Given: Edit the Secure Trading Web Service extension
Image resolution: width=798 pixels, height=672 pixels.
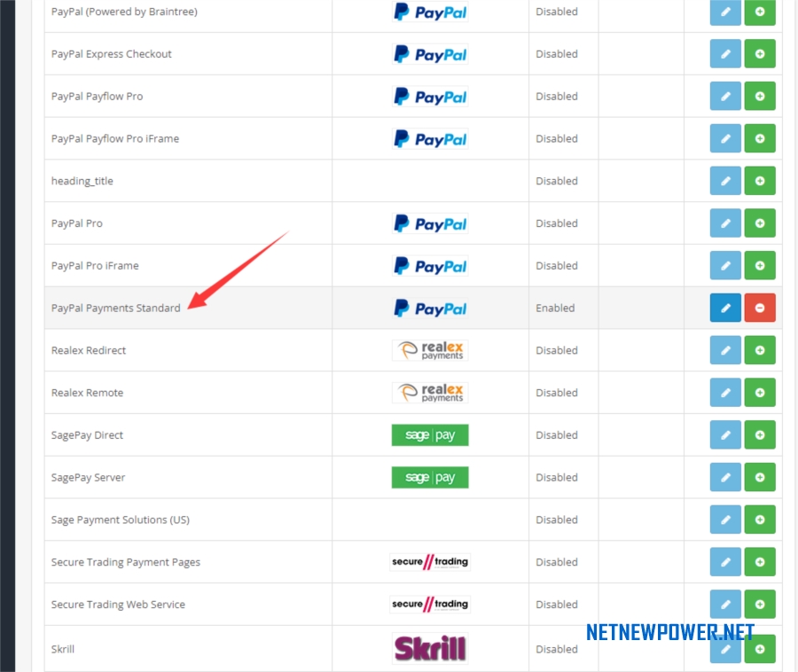Looking at the screenshot, I should pyautogui.click(x=725, y=604).
